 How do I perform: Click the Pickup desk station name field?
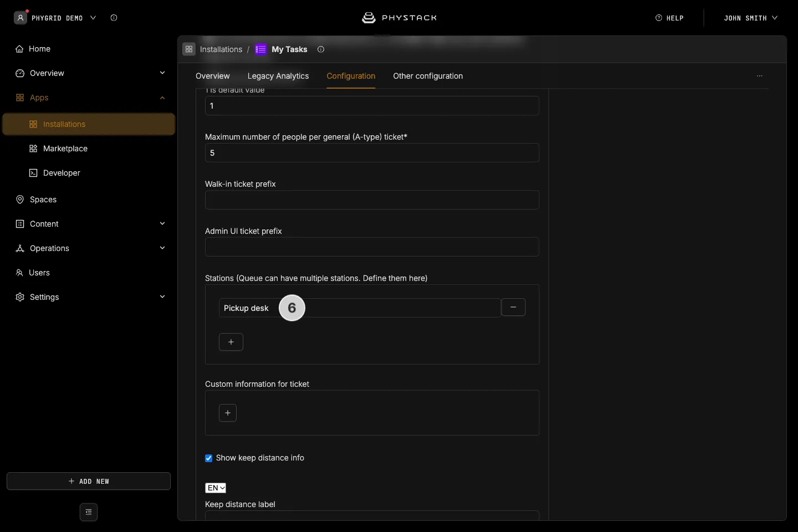click(x=360, y=308)
